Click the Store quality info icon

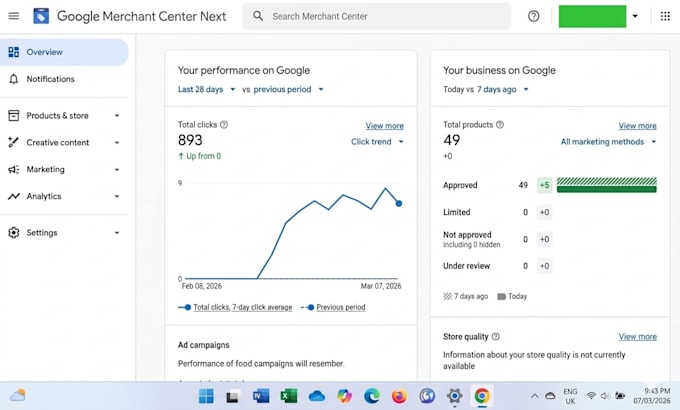click(x=496, y=336)
